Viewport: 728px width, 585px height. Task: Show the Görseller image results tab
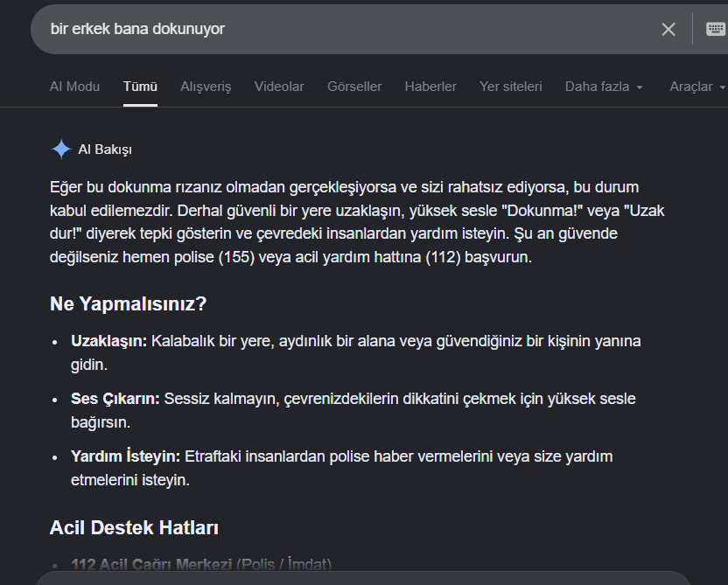tap(354, 87)
